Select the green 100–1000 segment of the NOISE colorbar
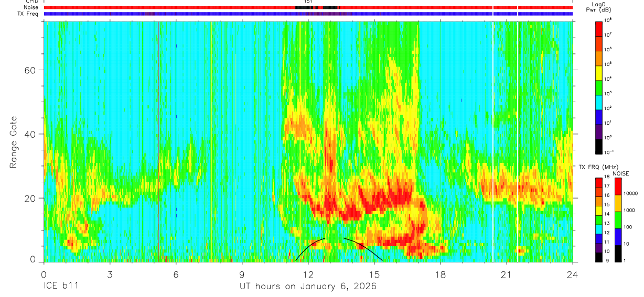The width and height of the screenshot is (644, 297). click(617, 220)
